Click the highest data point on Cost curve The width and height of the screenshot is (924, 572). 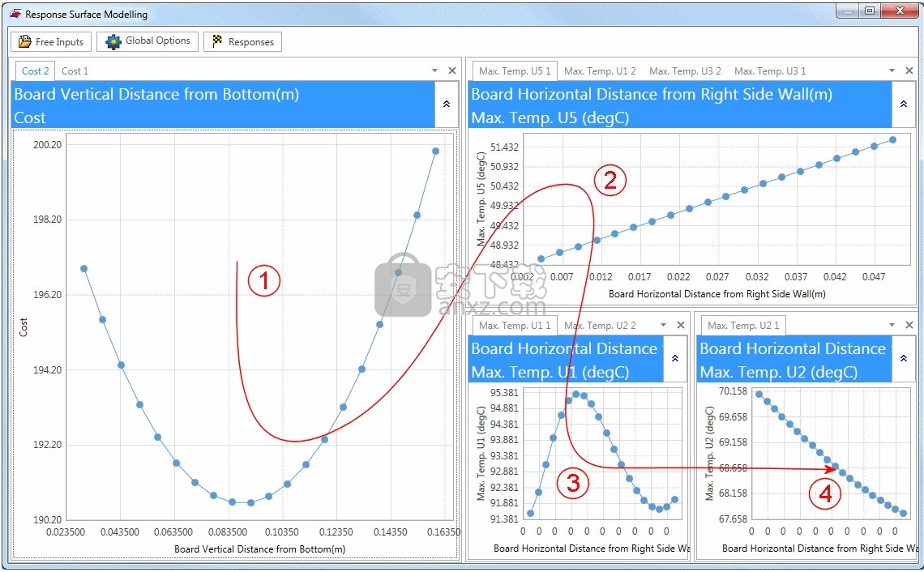pyautogui.click(x=435, y=152)
